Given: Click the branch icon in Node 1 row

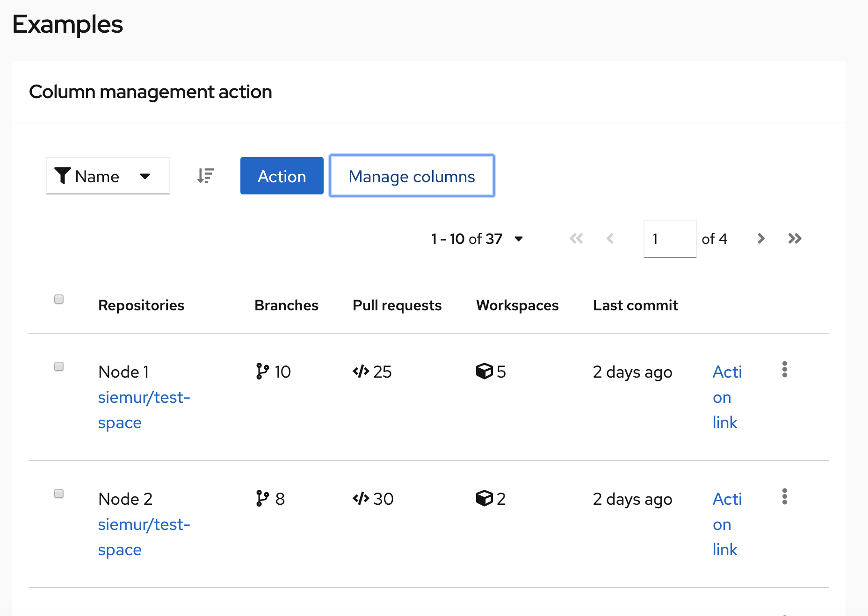Looking at the screenshot, I should coord(262,372).
